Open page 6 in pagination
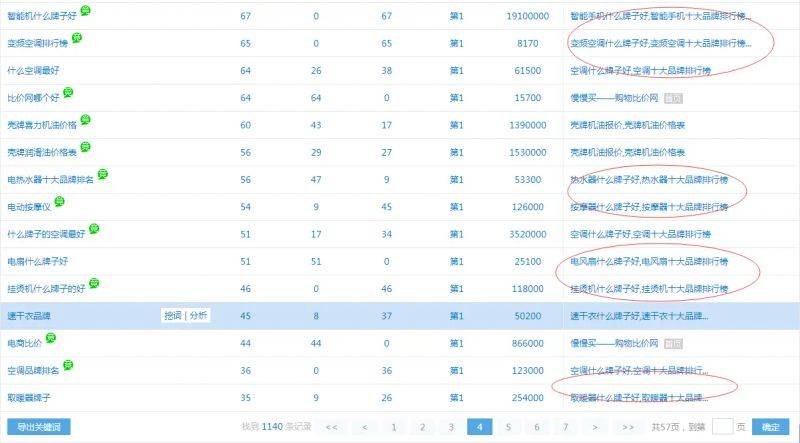 (x=537, y=427)
